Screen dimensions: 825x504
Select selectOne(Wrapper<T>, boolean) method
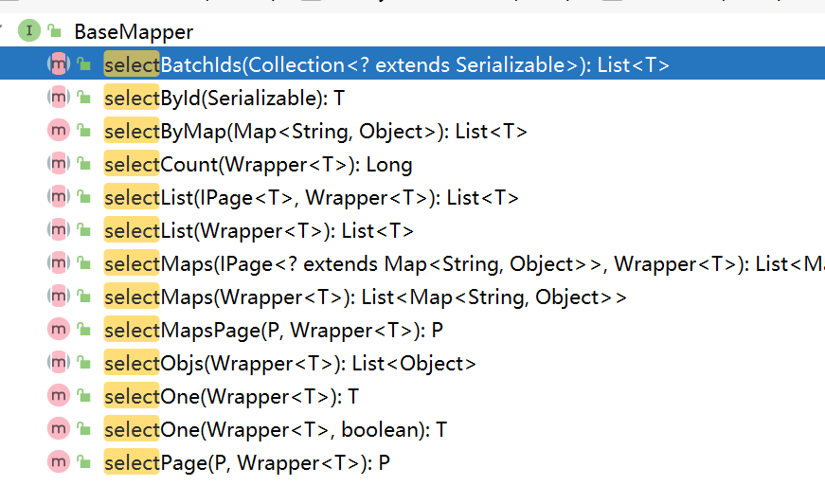click(x=275, y=430)
